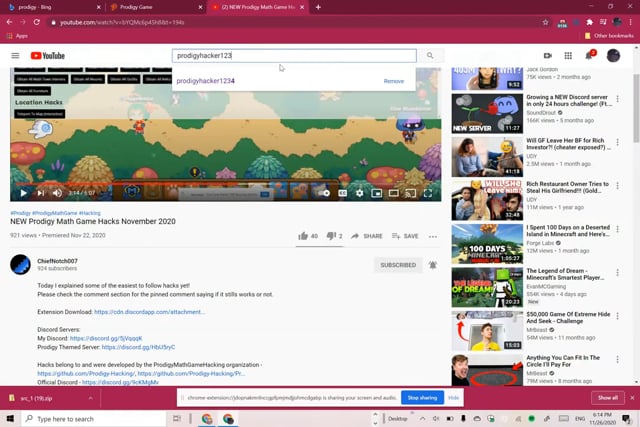Open options for 100 Days Deserted Island video
Viewport: 640px width, 427px height.
(x=617, y=229)
